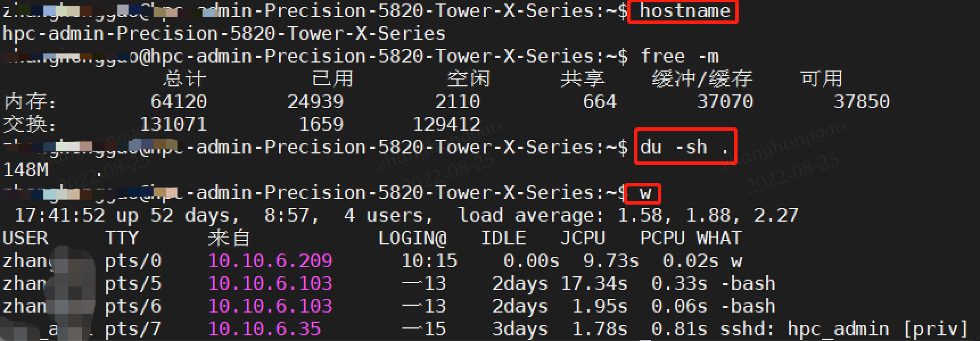The width and height of the screenshot is (980, 341).
Task: Select free memory value 2110
Action: pyautogui.click(x=458, y=102)
